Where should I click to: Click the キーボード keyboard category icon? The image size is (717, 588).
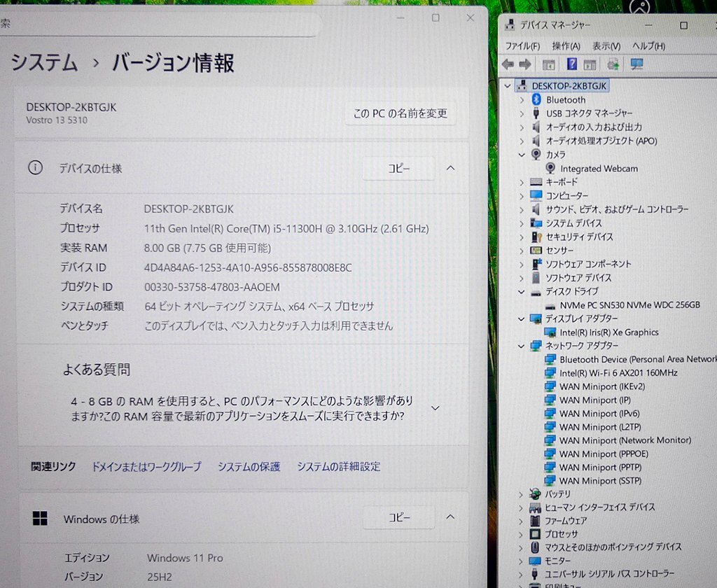tap(536, 182)
